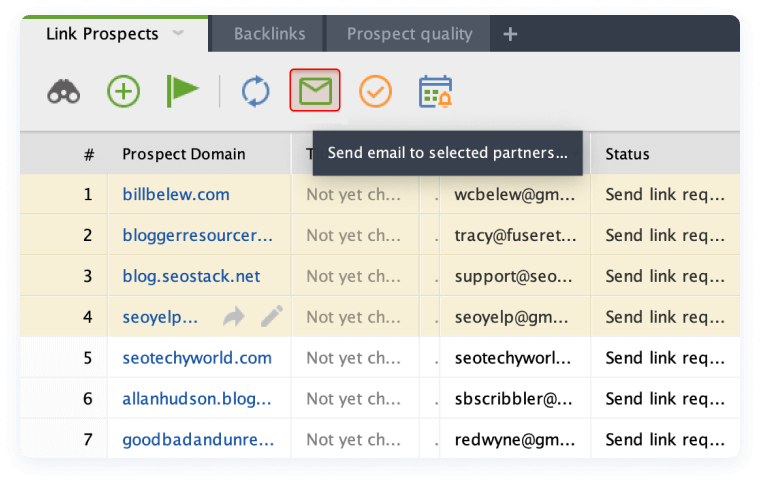Screen dimensions: 760x483
Task: Click the green flag icon
Action: 182,92
